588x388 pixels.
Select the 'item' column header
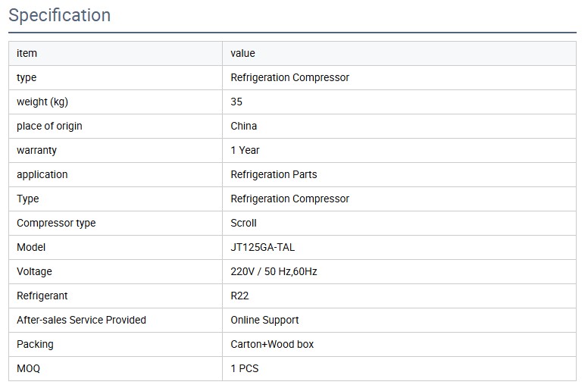27,53
